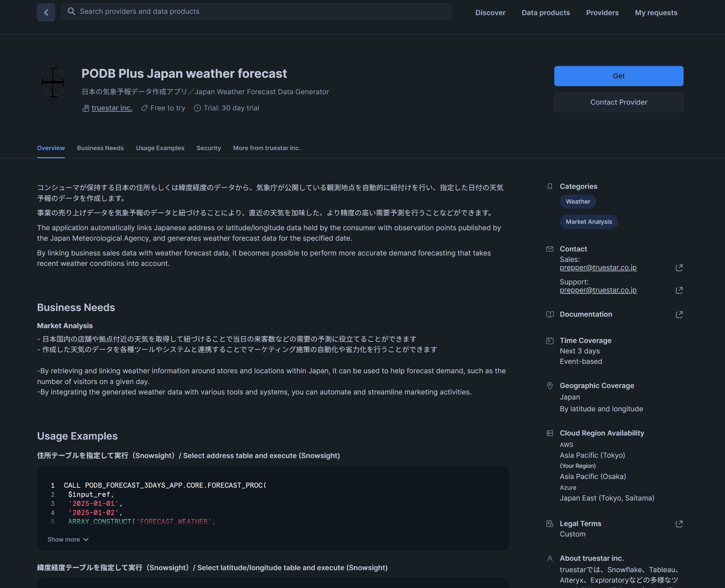Open the Legal Terms external link icon
725x588 pixels.
tap(679, 524)
